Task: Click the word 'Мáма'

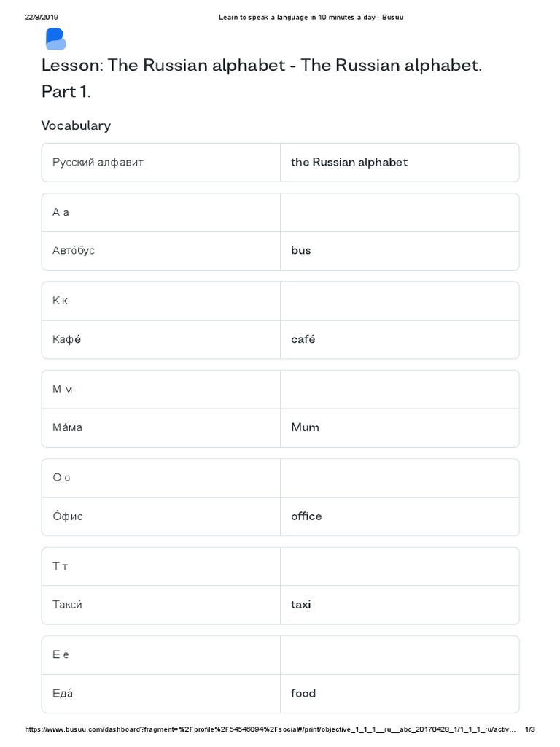Action: pos(67,427)
